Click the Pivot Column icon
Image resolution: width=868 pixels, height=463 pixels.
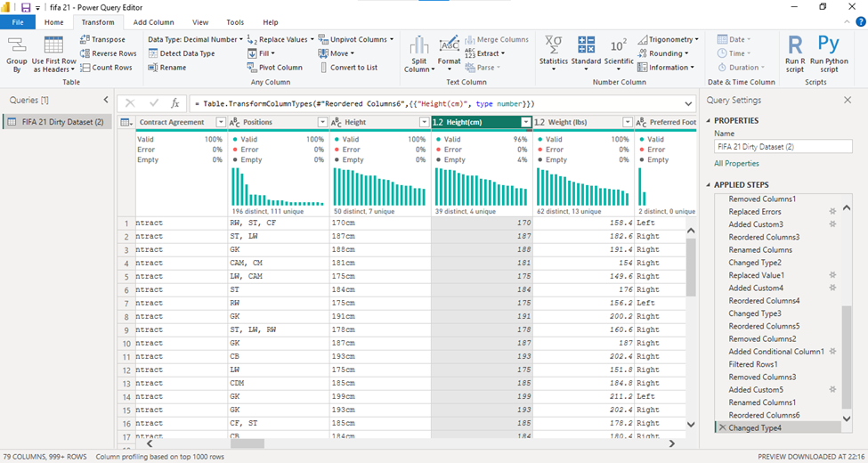(x=252, y=67)
